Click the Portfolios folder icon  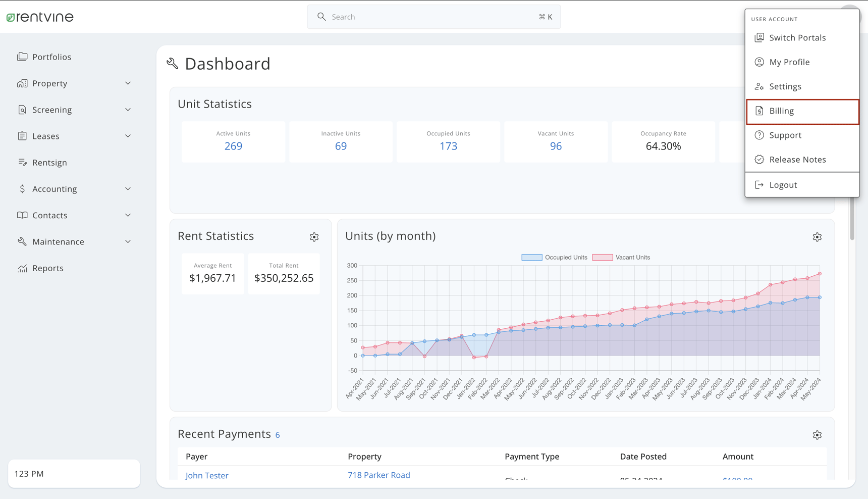click(22, 57)
